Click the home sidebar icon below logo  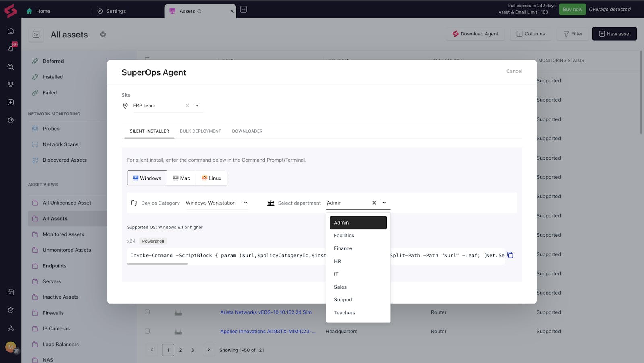[11, 31]
